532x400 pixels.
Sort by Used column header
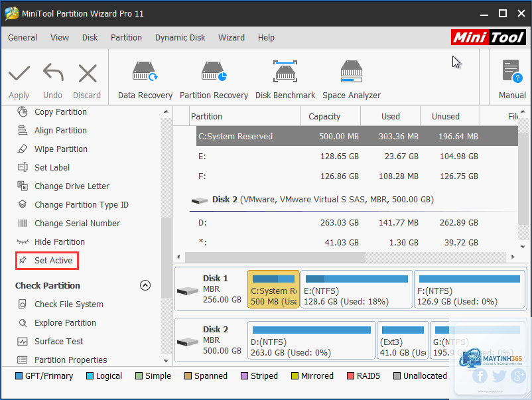(x=390, y=116)
